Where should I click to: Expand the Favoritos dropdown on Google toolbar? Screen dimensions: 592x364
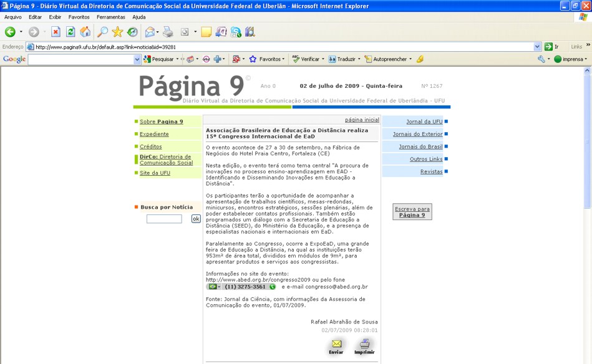tap(283, 59)
